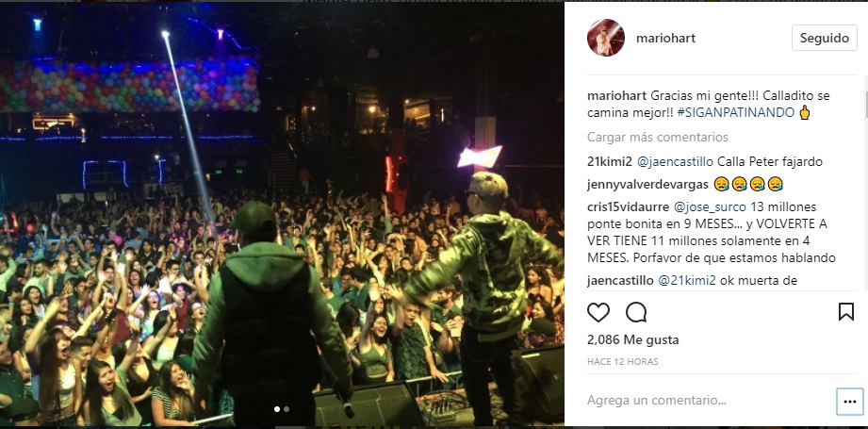Open 21kimi2 commenter profile

610,162
